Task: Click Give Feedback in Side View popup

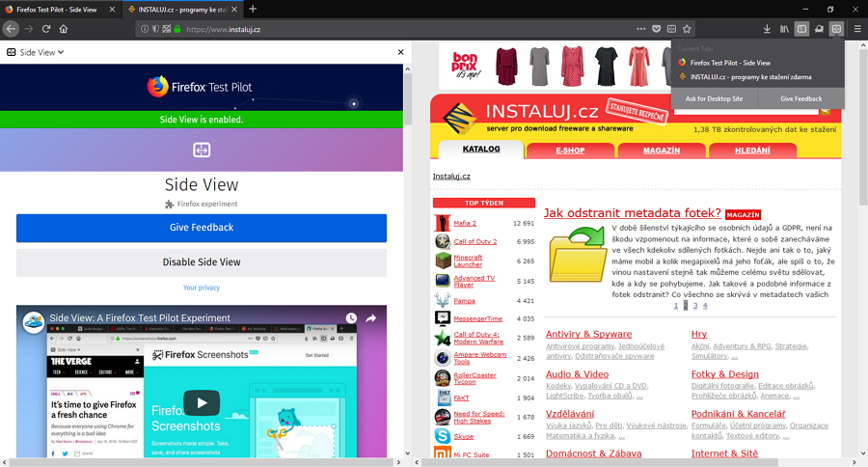Action: (801, 98)
